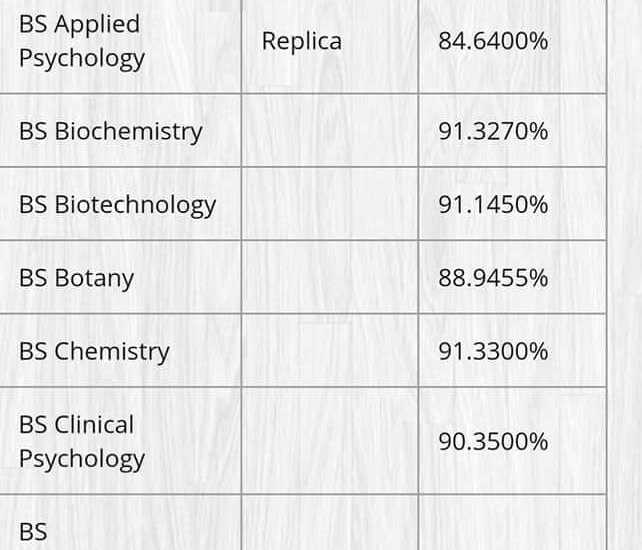Click the partially visible BS bottom cell
Viewport: 642px width, 550px height.
[x=33, y=532]
